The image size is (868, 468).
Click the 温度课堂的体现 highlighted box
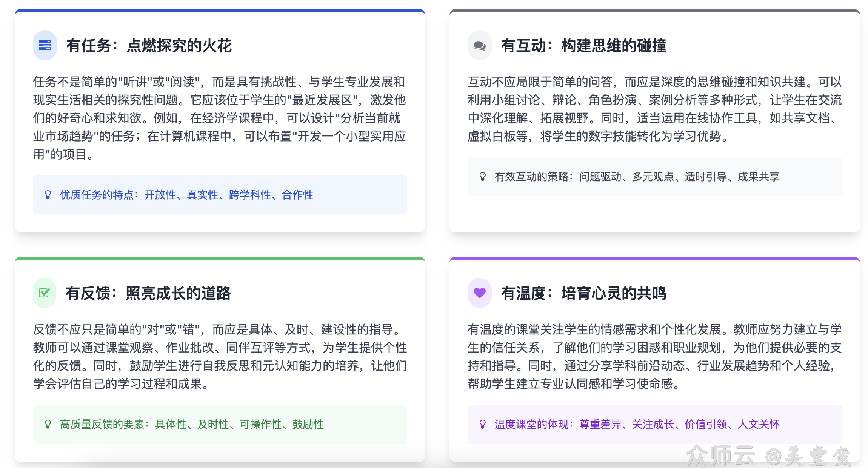tap(657, 424)
